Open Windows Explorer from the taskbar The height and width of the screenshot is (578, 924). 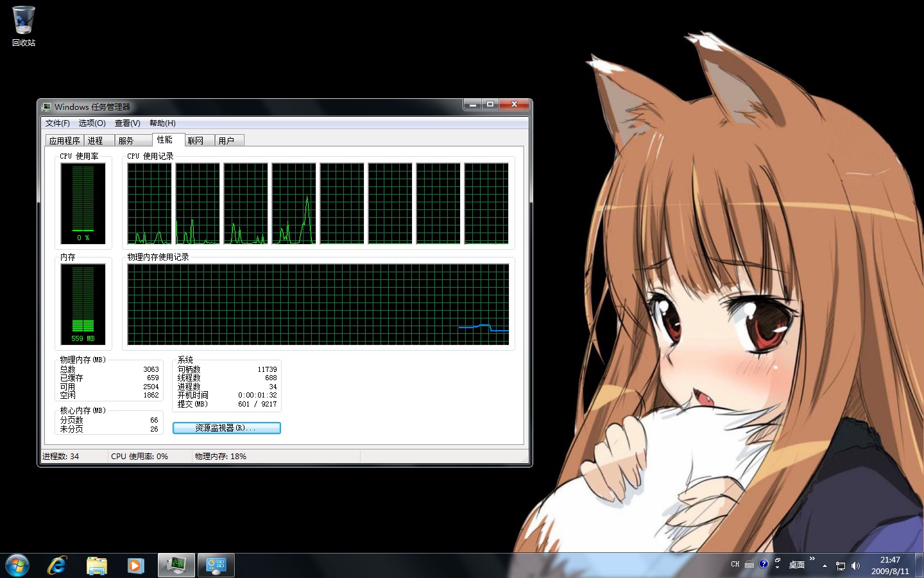[x=97, y=566]
